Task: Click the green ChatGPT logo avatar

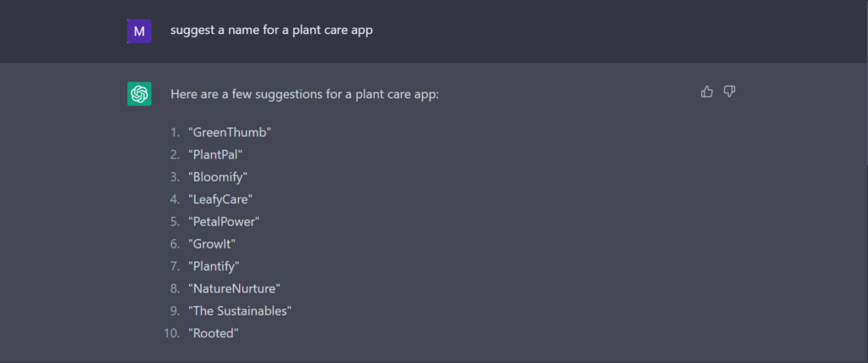Action: coord(139,94)
